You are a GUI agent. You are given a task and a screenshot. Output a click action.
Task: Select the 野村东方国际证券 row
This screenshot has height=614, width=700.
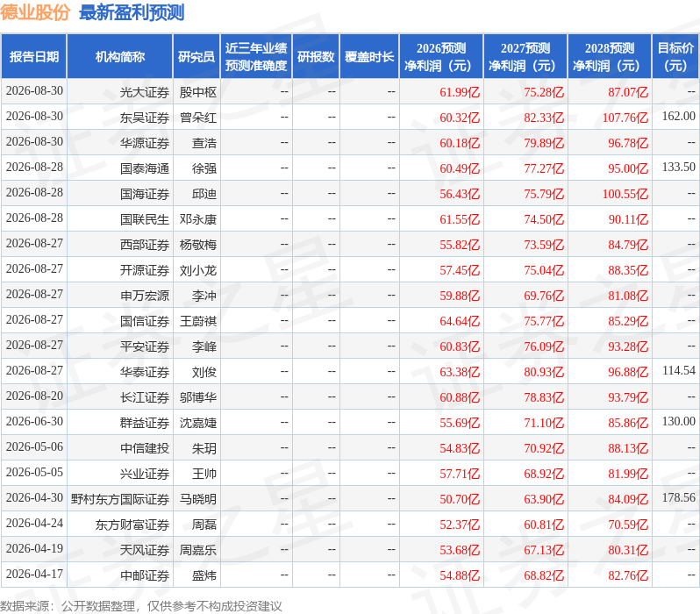349,498
